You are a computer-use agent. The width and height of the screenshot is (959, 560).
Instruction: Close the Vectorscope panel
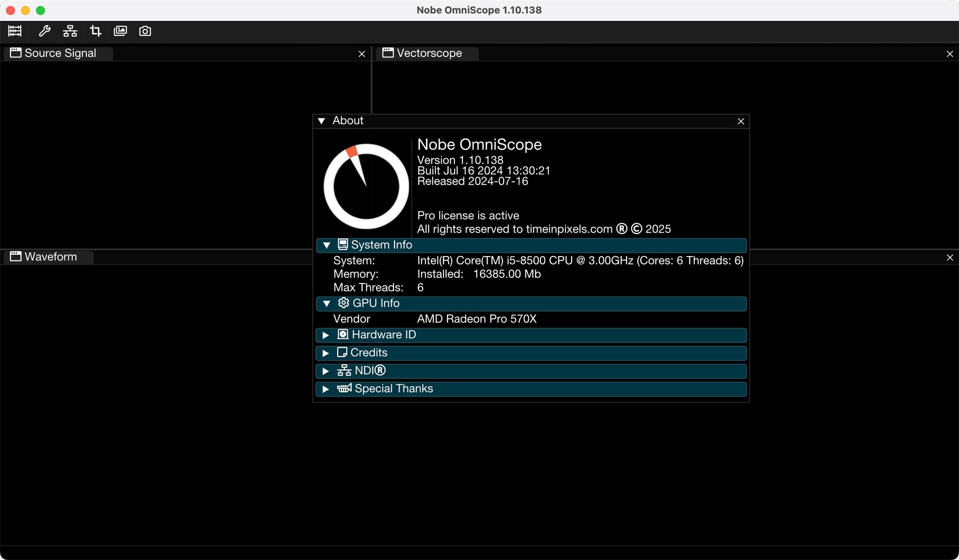950,54
